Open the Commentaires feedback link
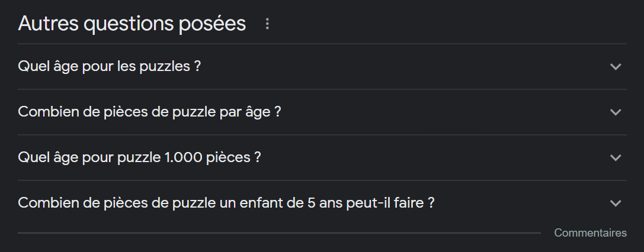The image size is (644, 252). [x=590, y=233]
